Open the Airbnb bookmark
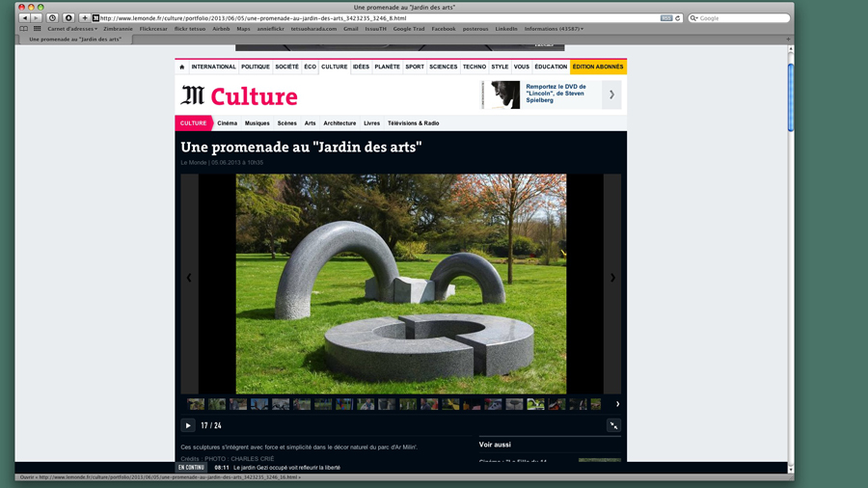This screenshot has width=868, height=488. [x=221, y=29]
